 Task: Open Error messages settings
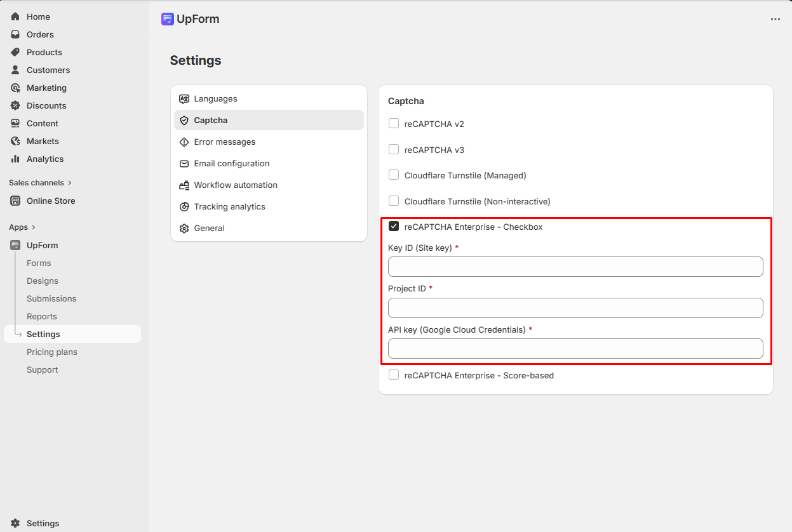[x=269, y=142]
